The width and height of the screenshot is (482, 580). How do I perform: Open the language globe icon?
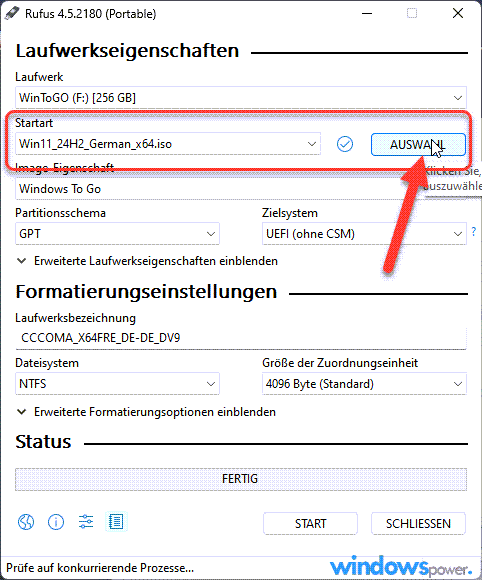point(26,522)
